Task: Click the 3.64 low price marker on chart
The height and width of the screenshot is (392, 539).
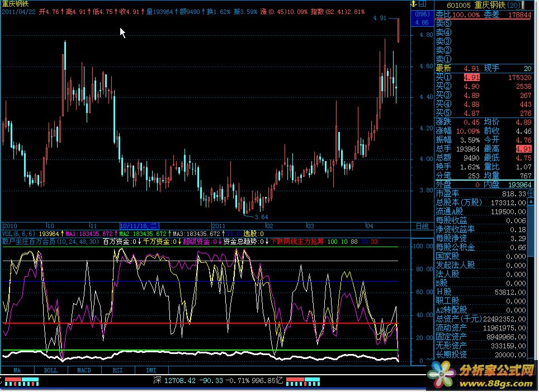Action: click(261, 218)
